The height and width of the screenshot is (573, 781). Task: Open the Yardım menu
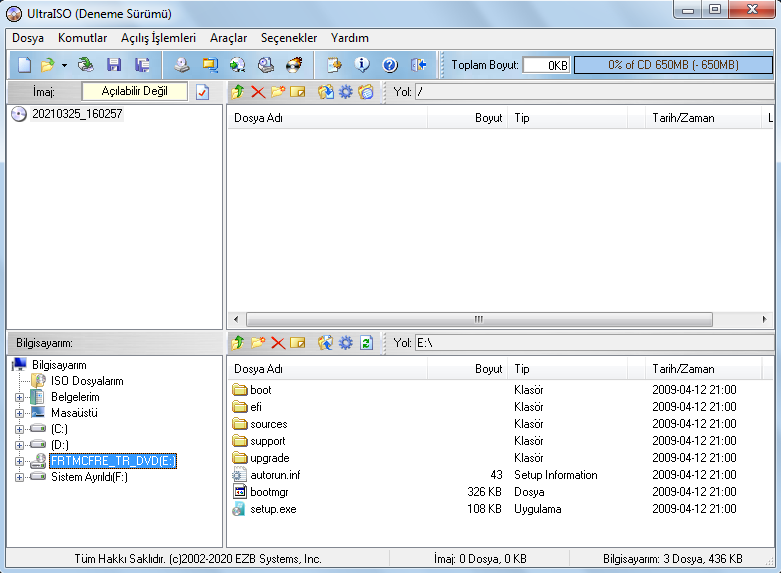coord(350,38)
